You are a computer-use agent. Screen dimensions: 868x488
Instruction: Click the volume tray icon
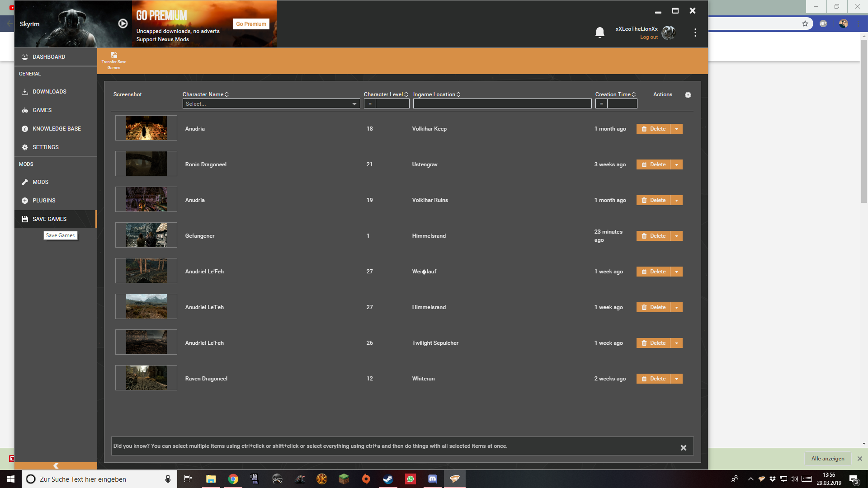tap(794, 479)
